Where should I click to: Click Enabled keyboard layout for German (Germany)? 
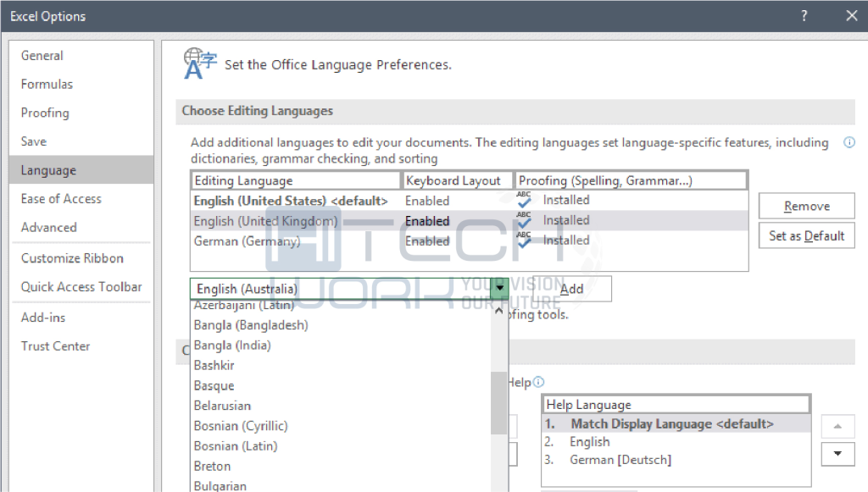click(427, 241)
